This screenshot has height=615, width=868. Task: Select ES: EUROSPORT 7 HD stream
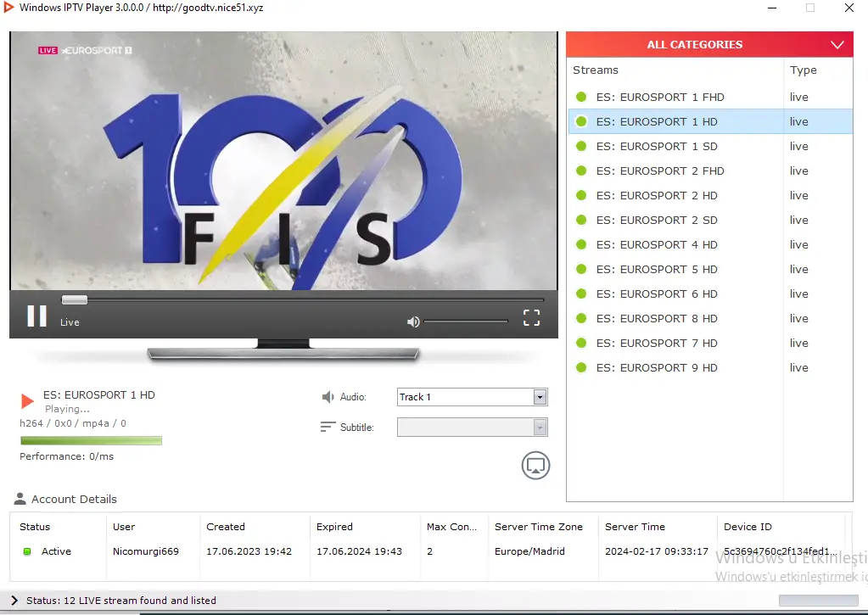click(711, 343)
